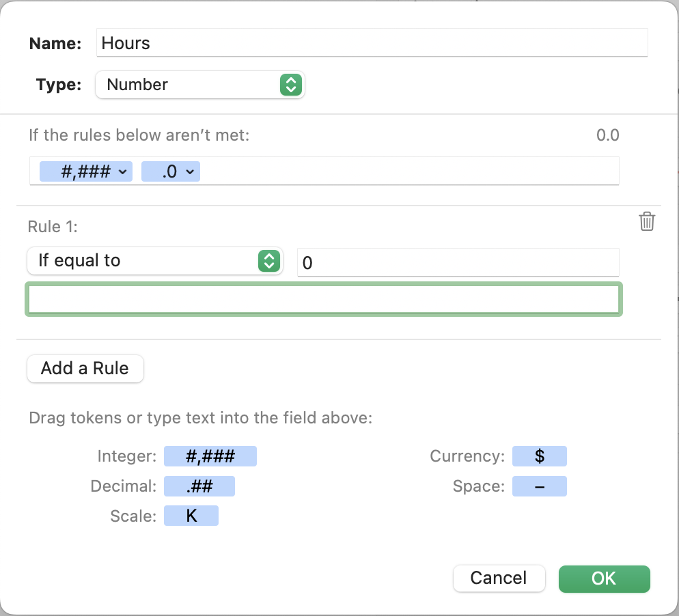Click the Currency $ token
Image resolution: width=679 pixels, height=616 pixels.
point(539,456)
